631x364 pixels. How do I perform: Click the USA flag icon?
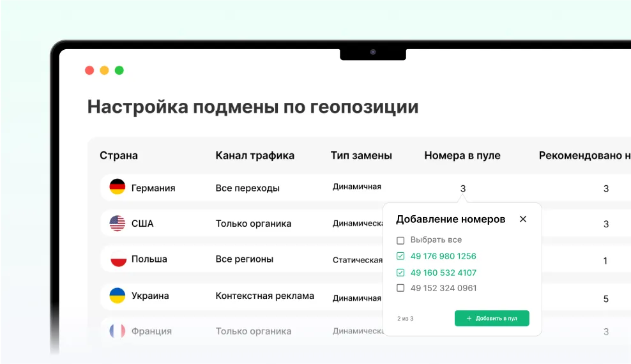(x=118, y=224)
